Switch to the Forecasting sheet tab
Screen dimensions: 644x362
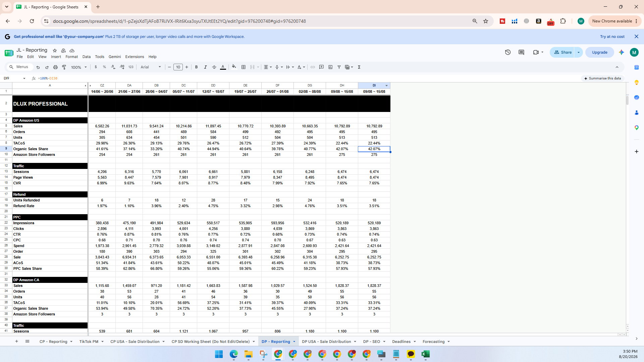pos(433,342)
